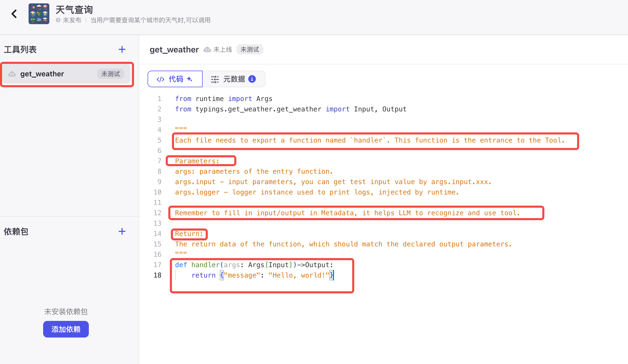The height and width of the screenshot is (364, 628).
Task: Switch to the 元数据 tab
Action: (233, 79)
